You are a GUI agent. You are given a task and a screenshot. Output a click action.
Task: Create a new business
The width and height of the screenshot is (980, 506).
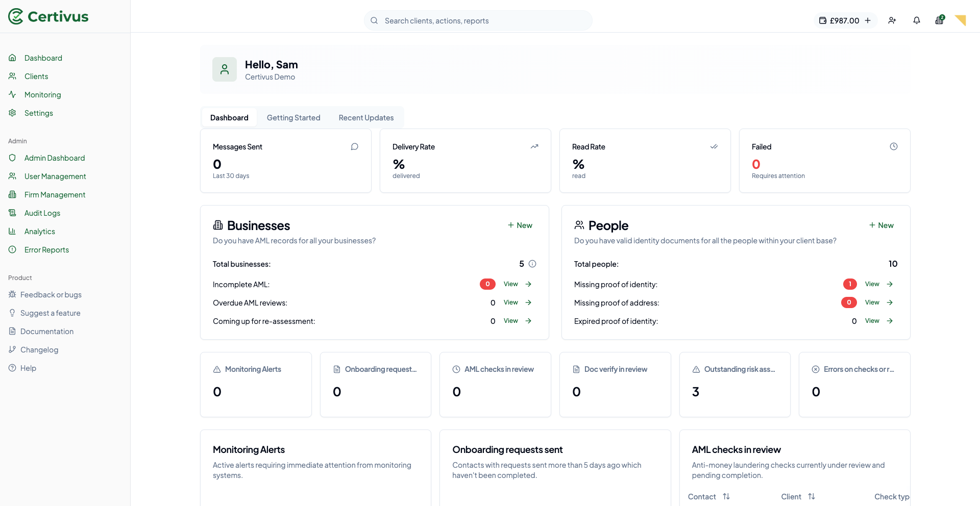[x=520, y=225]
